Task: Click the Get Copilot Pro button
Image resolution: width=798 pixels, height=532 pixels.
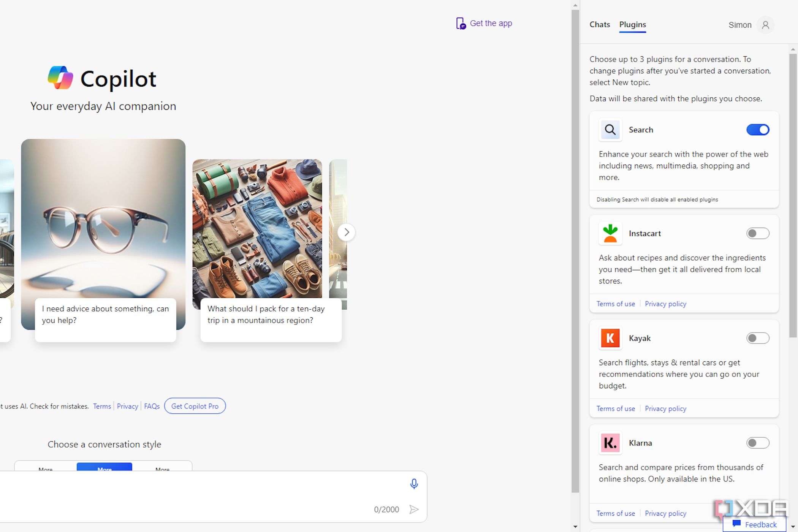Action: coord(195,406)
